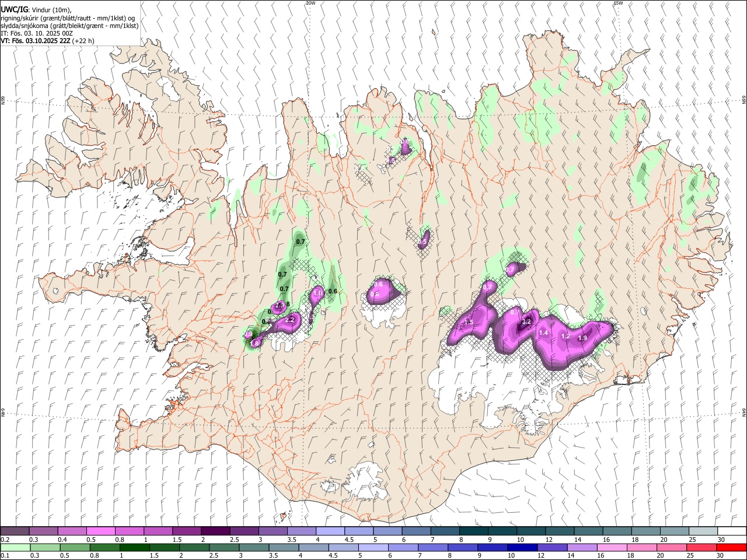Click the 'UWC/IG: Vindur (10m)' title text

pos(36,9)
